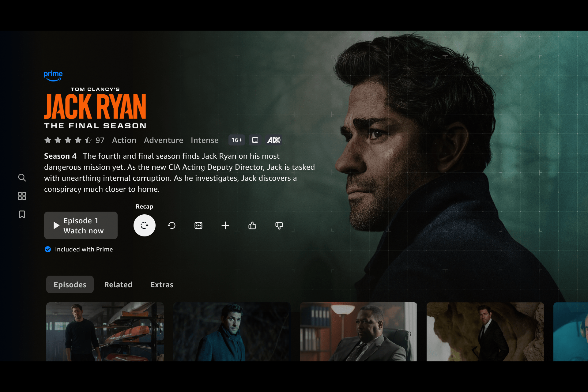Screen dimensions: 588x392
Task: Open your watchlist via bookmark sidebar icon
Action: click(22, 215)
